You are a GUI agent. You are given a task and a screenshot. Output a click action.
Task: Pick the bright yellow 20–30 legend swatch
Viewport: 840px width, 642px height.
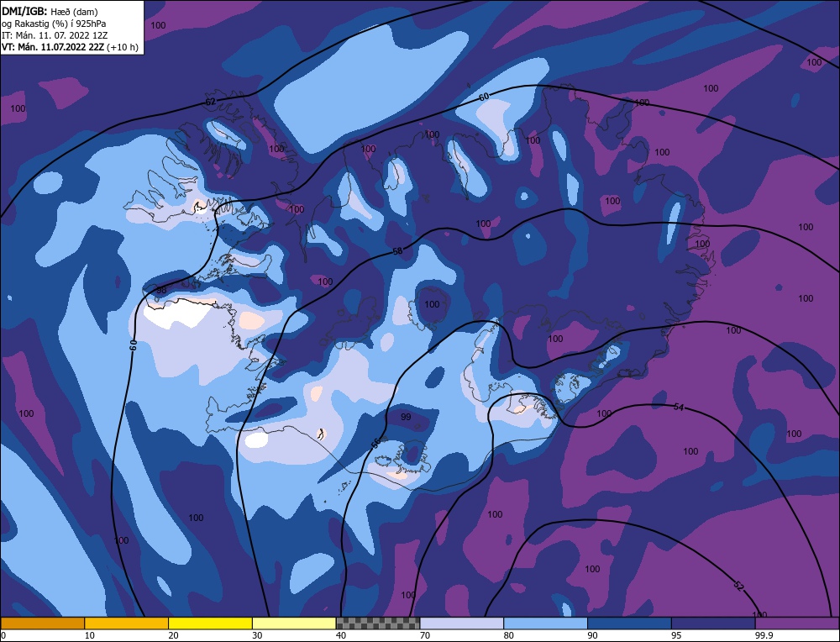click(x=210, y=623)
